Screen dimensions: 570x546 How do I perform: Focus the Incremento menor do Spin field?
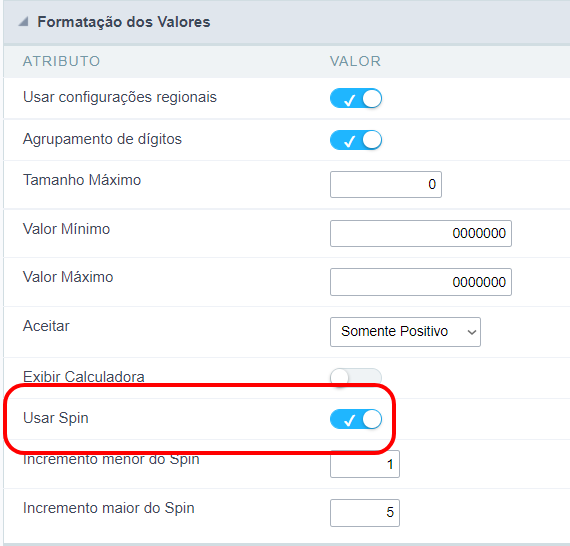(365, 464)
